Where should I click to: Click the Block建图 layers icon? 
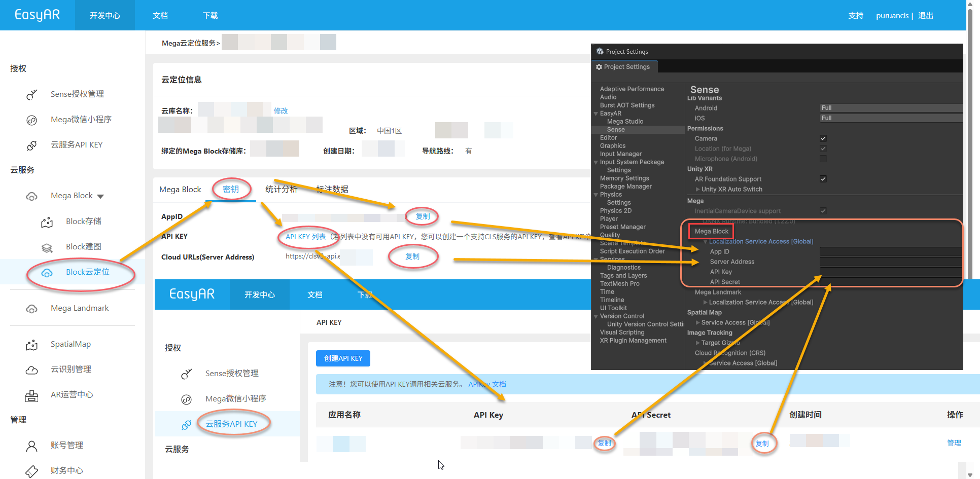pos(47,247)
